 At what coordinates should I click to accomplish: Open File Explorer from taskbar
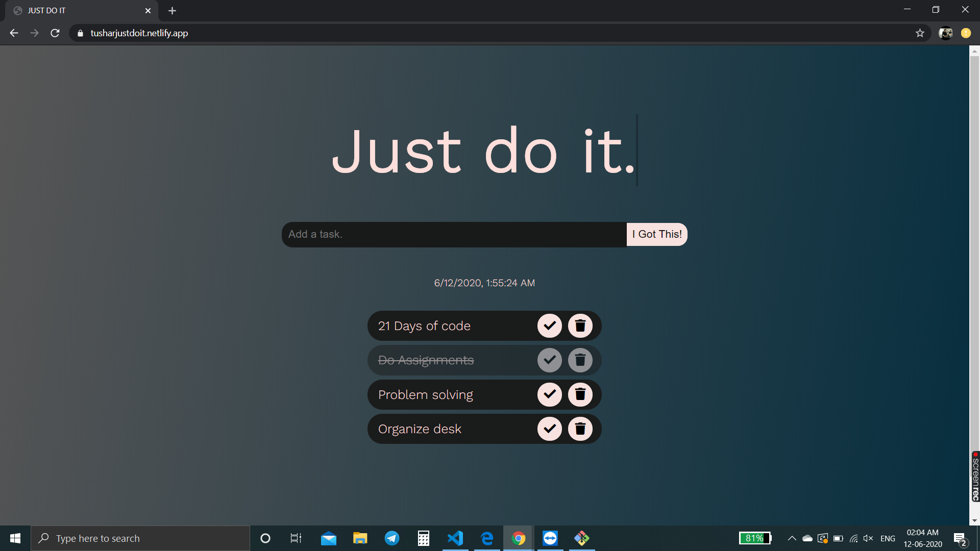(360, 538)
